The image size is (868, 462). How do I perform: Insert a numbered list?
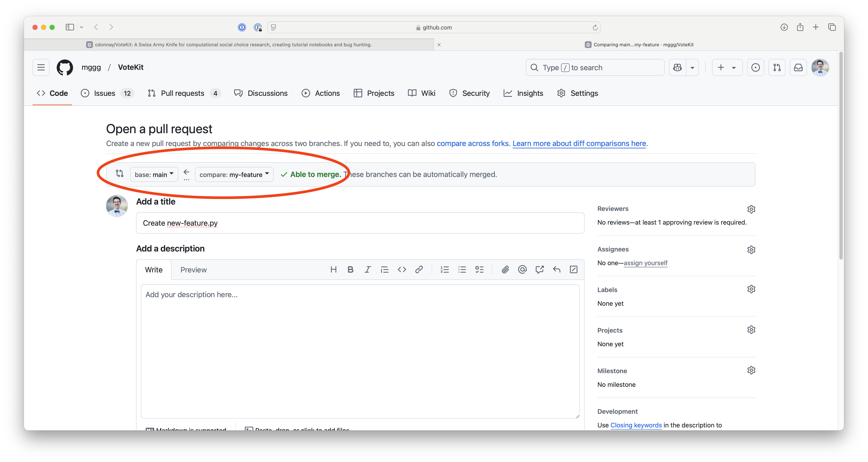[x=445, y=269]
